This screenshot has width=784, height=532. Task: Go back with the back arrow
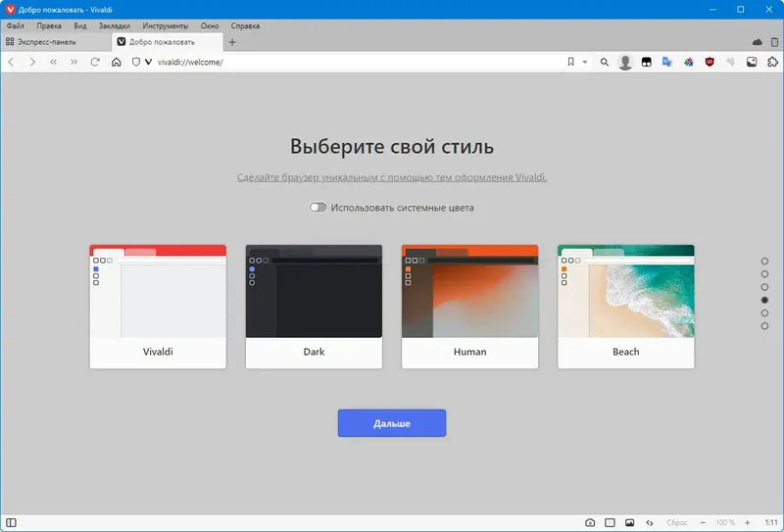click(11, 62)
